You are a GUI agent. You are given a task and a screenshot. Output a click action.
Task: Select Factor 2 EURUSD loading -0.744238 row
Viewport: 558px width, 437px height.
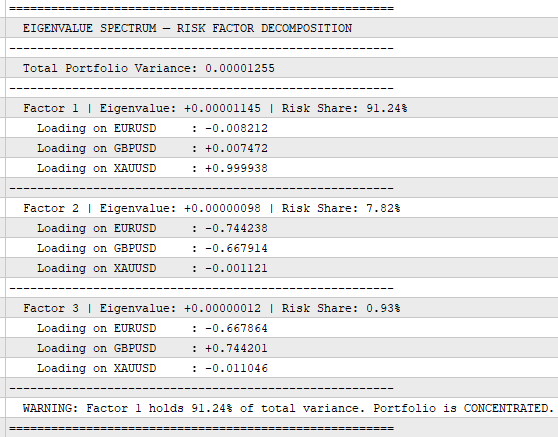point(282,228)
